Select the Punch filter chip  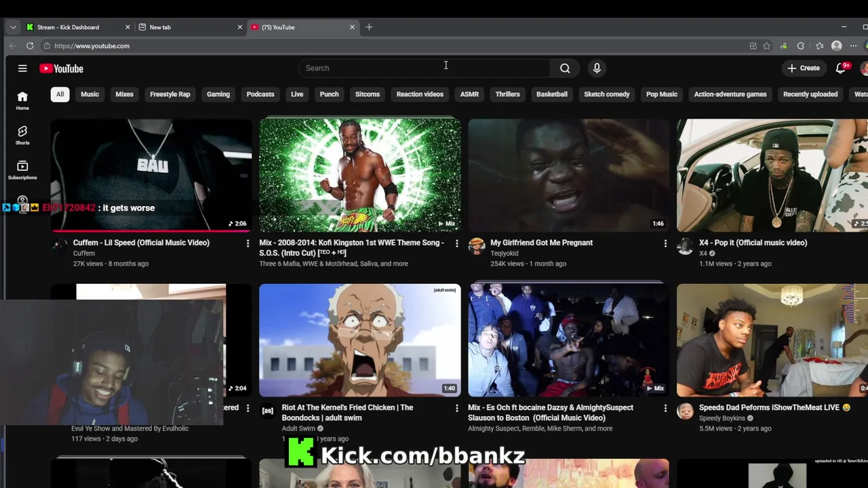(329, 94)
